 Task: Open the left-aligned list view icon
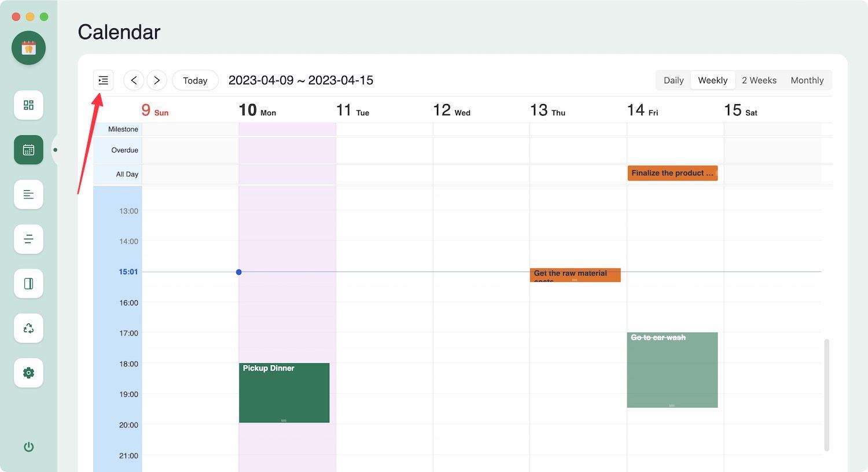28,194
